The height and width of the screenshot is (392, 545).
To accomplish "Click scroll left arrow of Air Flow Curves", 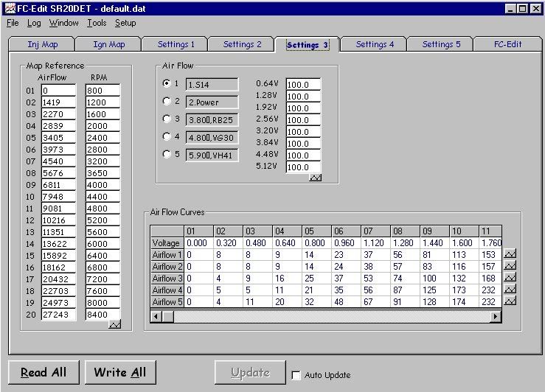I will click(x=156, y=316).
